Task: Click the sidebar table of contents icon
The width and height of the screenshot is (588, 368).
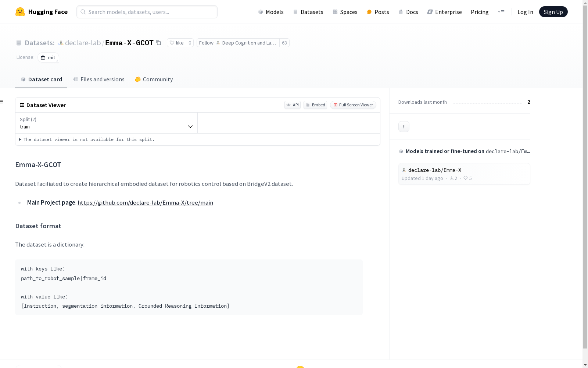Action: [x=2, y=102]
